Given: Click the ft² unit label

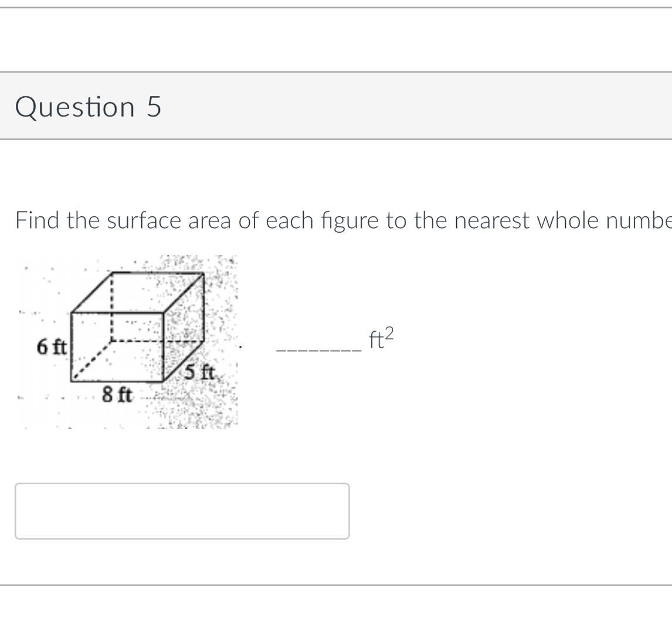Looking at the screenshot, I should [381, 339].
